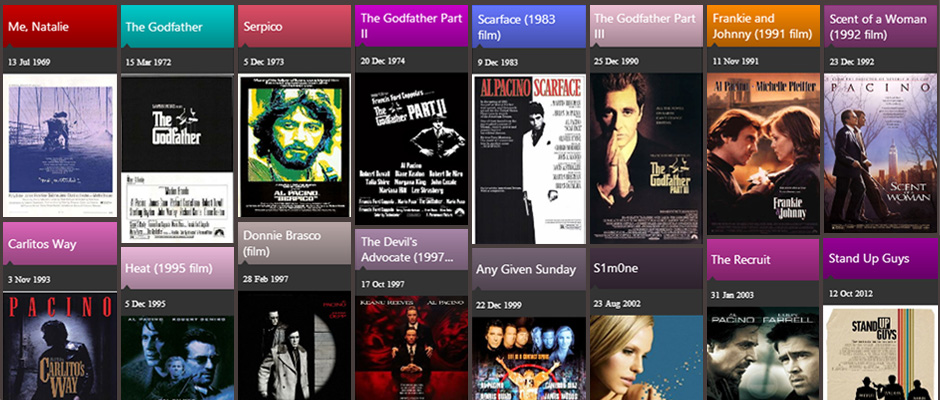Screen dimensions: 940x400
Task: Click the 25 Dec 1990 date
Action: (x=617, y=61)
